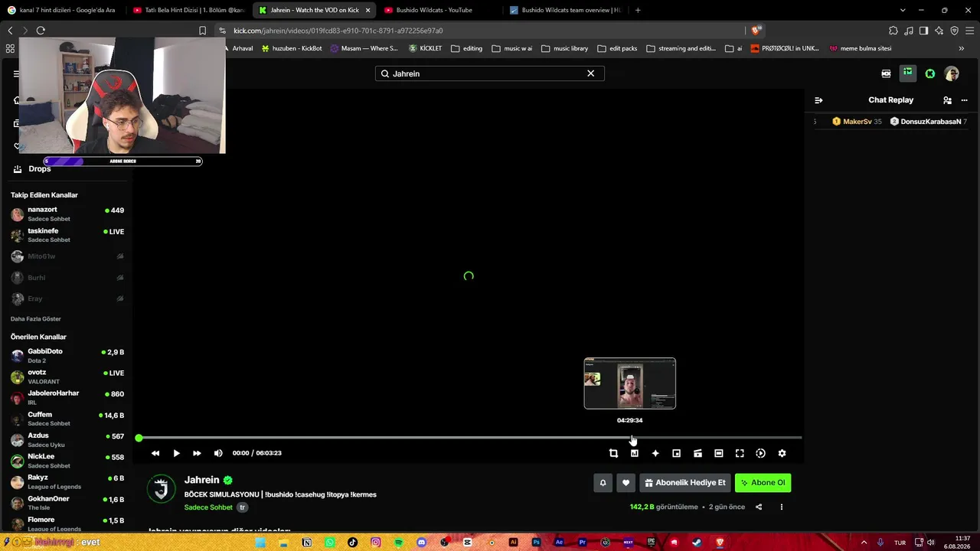This screenshot has height=551, width=980.
Task: Open the music library bookmarks folder
Action: tap(565, 48)
